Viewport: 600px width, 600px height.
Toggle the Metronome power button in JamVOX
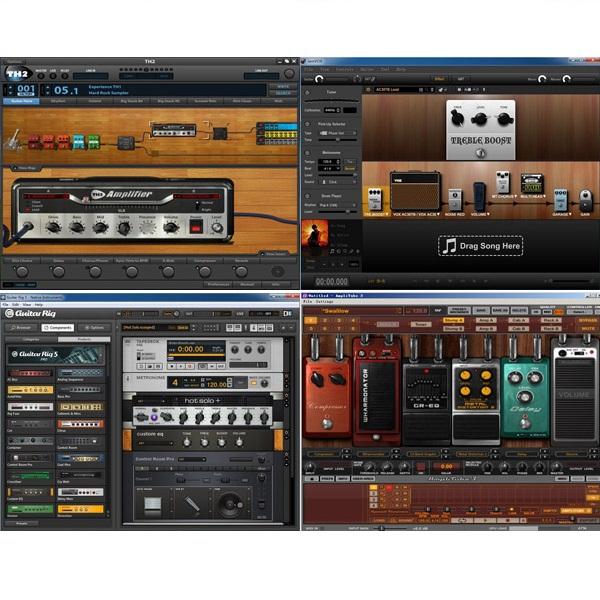pos(307,153)
